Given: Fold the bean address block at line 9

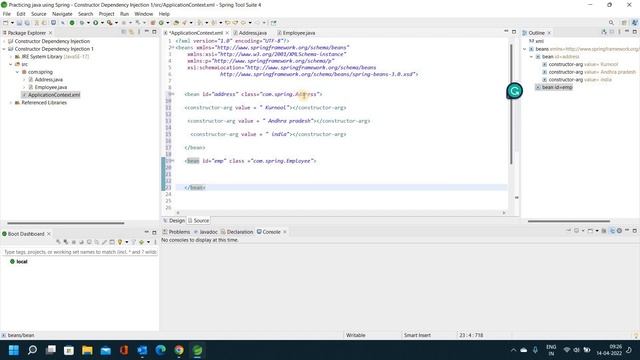Looking at the screenshot, I should point(173,94).
